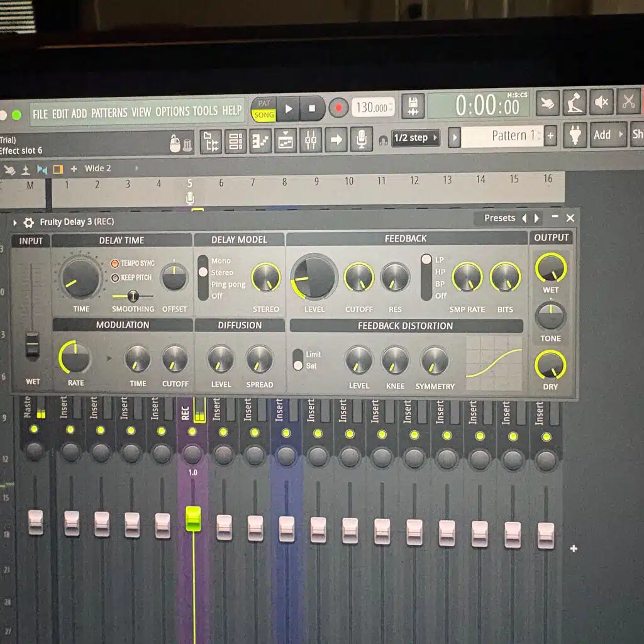Screen dimensions: 644x644
Task: Click the feedback LEVEL knob
Action: pos(314,277)
